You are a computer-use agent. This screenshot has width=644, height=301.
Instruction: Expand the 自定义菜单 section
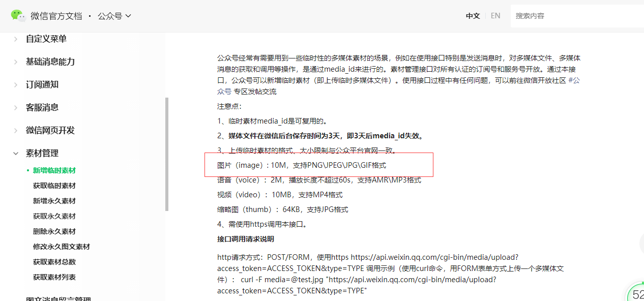[46, 39]
